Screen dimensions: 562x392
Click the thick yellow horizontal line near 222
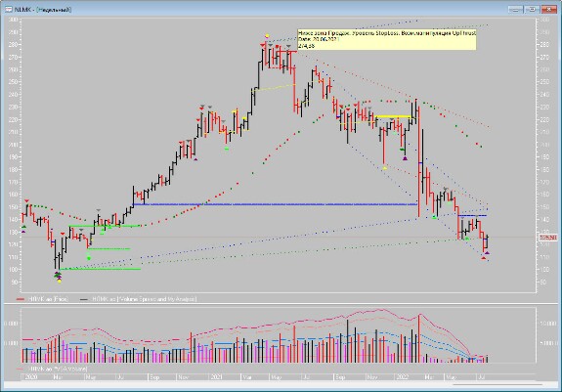pos(393,116)
